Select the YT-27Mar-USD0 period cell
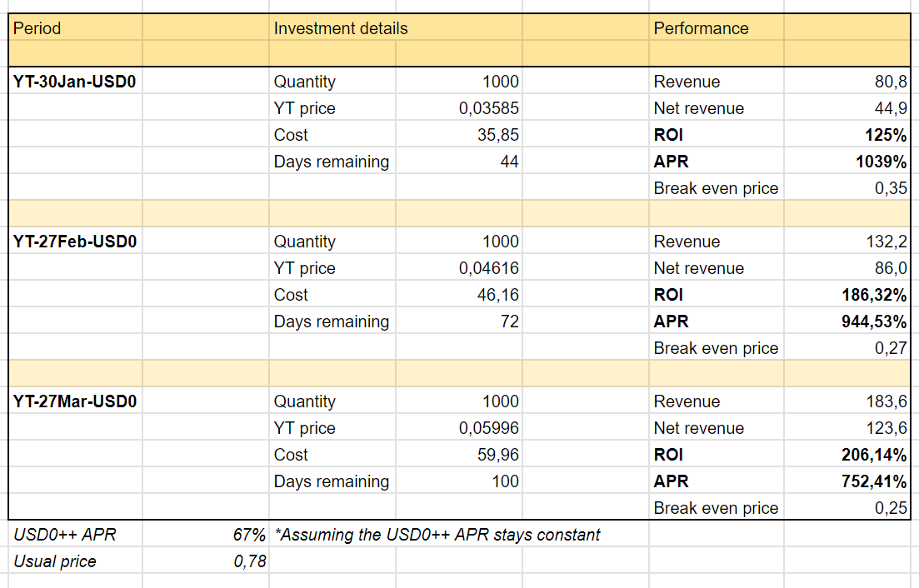Image resolution: width=919 pixels, height=588 pixels. [75, 401]
